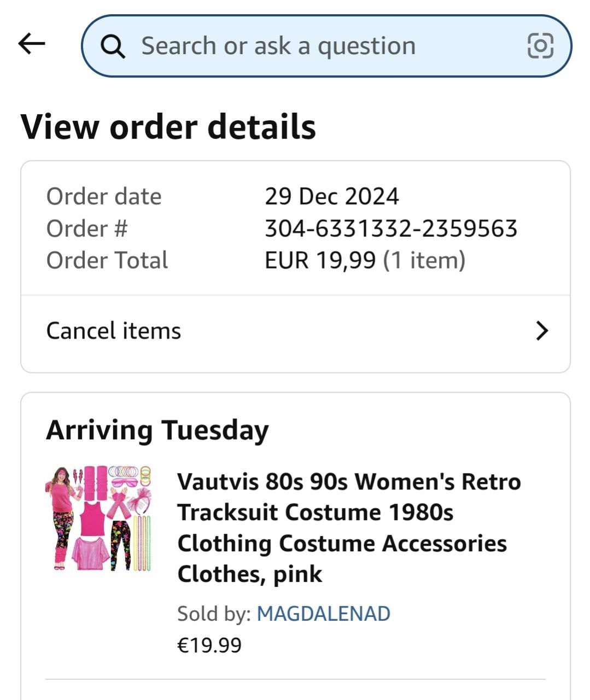Open the camera lens scan icon
The image size is (590, 700).
coord(540,46)
